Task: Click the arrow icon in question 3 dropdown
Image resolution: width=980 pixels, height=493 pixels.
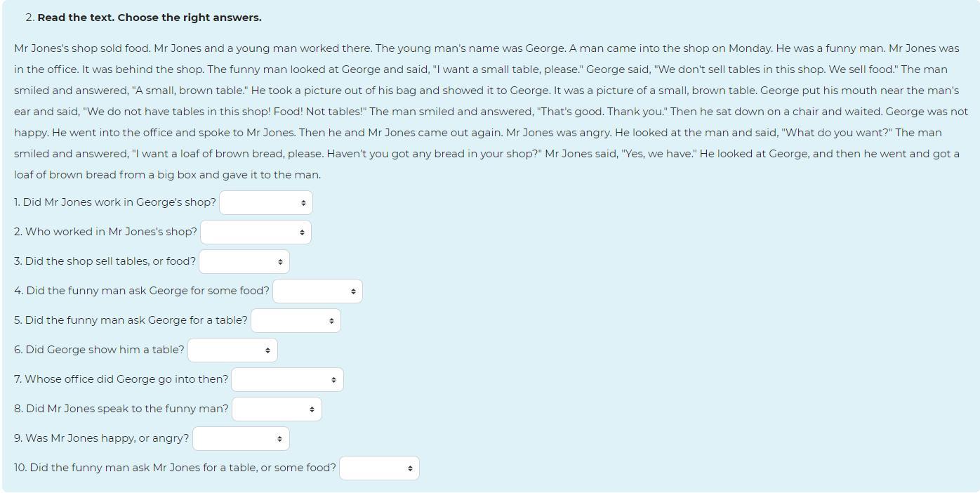Action: pyautogui.click(x=280, y=261)
